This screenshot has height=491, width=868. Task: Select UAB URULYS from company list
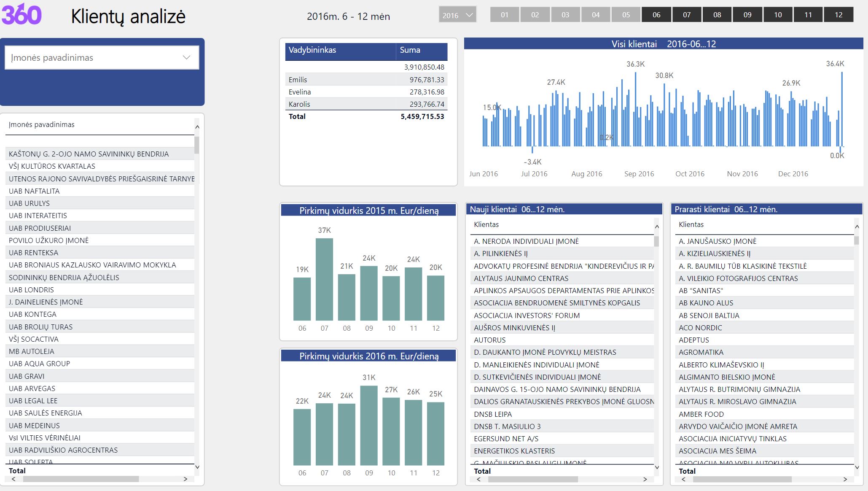[31, 203]
